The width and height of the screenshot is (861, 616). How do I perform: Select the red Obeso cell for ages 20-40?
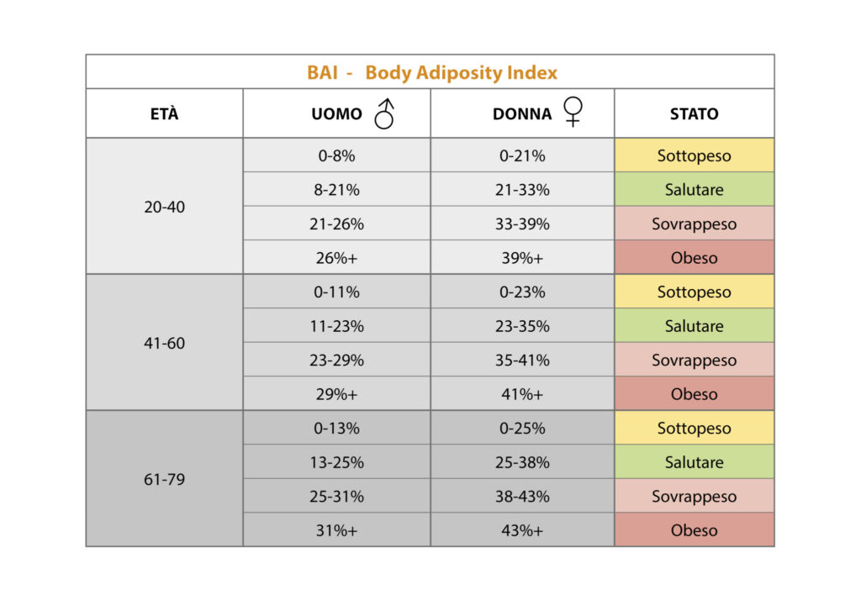[x=694, y=258]
